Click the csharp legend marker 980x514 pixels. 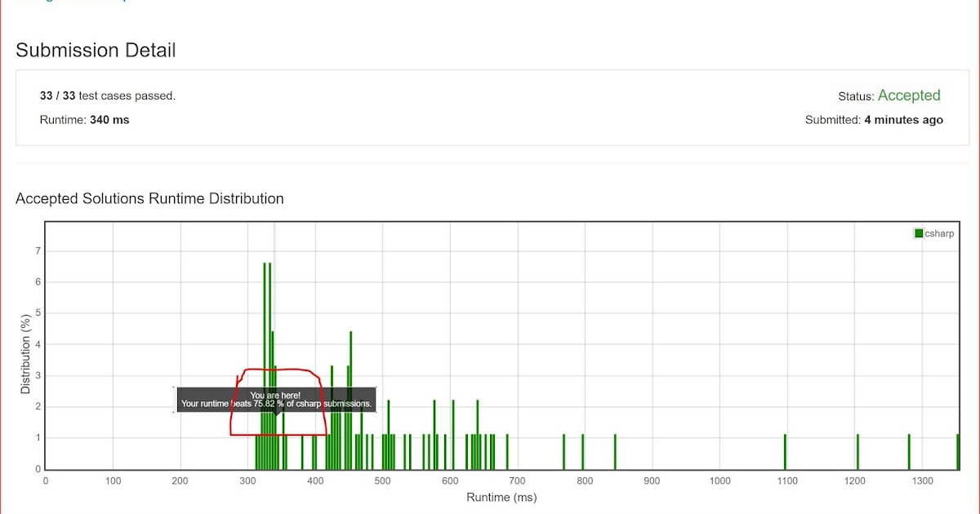click(x=919, y=233)
